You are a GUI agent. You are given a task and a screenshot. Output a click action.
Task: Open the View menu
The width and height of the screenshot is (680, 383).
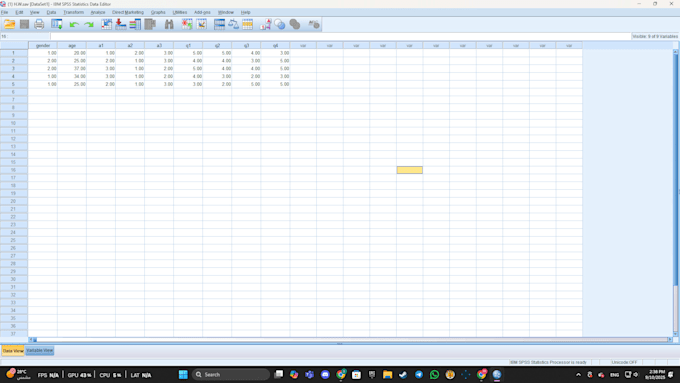(x=34, y=12)
